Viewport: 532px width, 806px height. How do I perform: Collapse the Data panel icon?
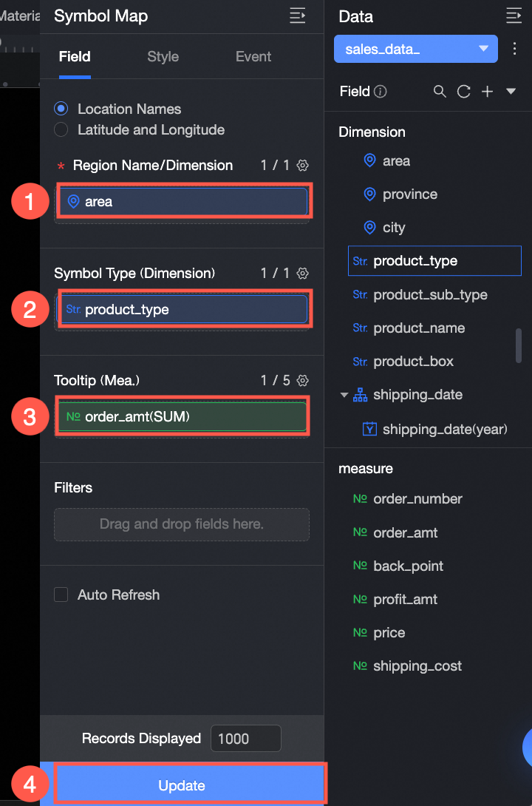click(514, 16)
